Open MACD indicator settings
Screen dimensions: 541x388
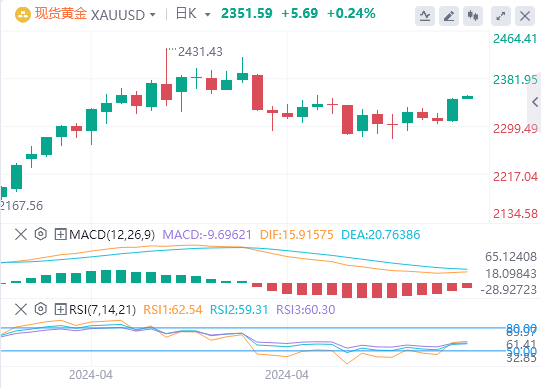pyautogui.click(x=41, y=234)
